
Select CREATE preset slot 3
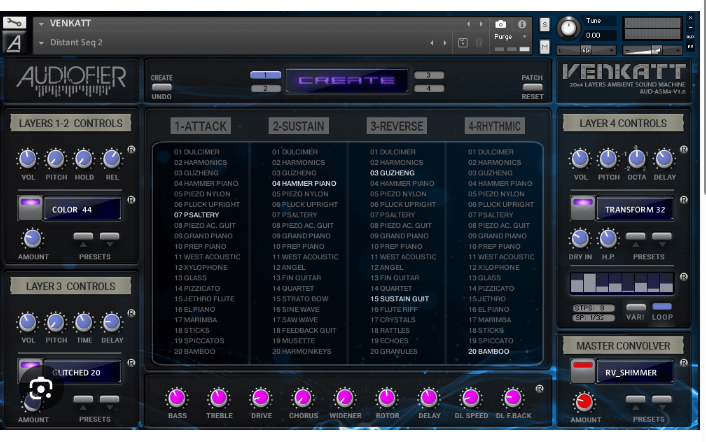click(429, 75)
